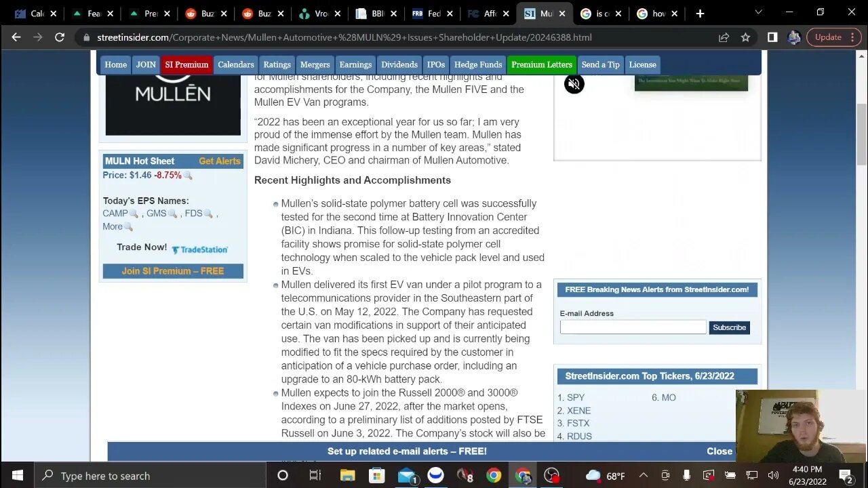Click the Mullen logo thumbnail
868x488 pixels.
pos(173,105)
